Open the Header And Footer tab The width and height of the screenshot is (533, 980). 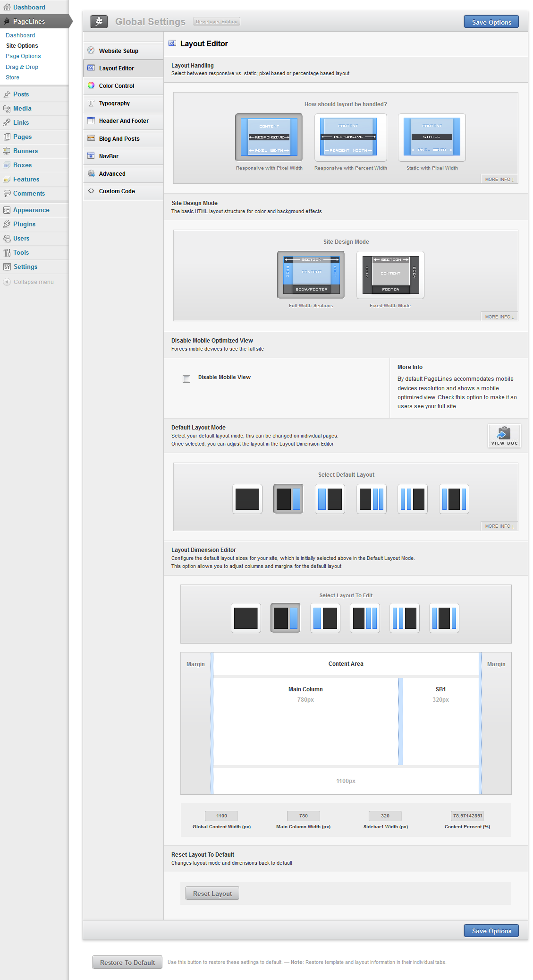(124, 121)
